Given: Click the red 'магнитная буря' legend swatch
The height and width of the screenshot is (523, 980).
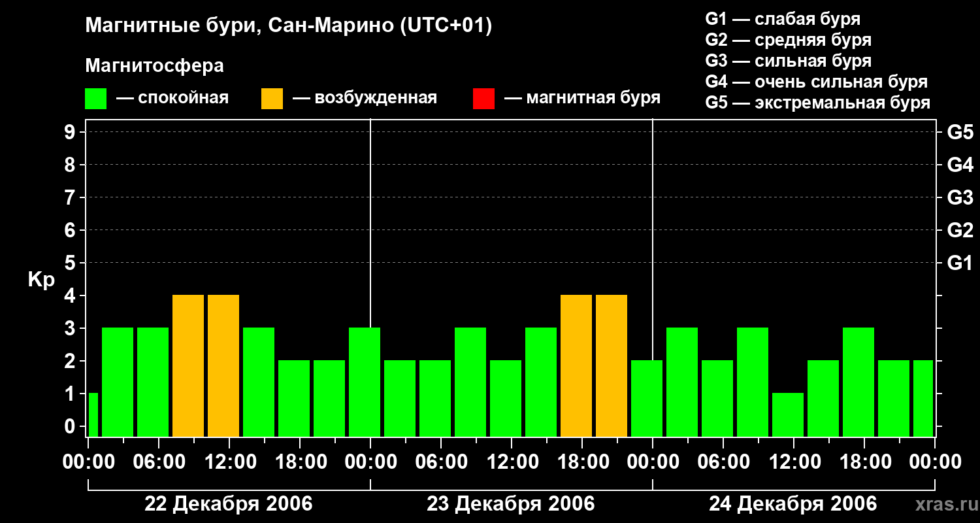Looking at the screenshot, I should coord(483,99).
